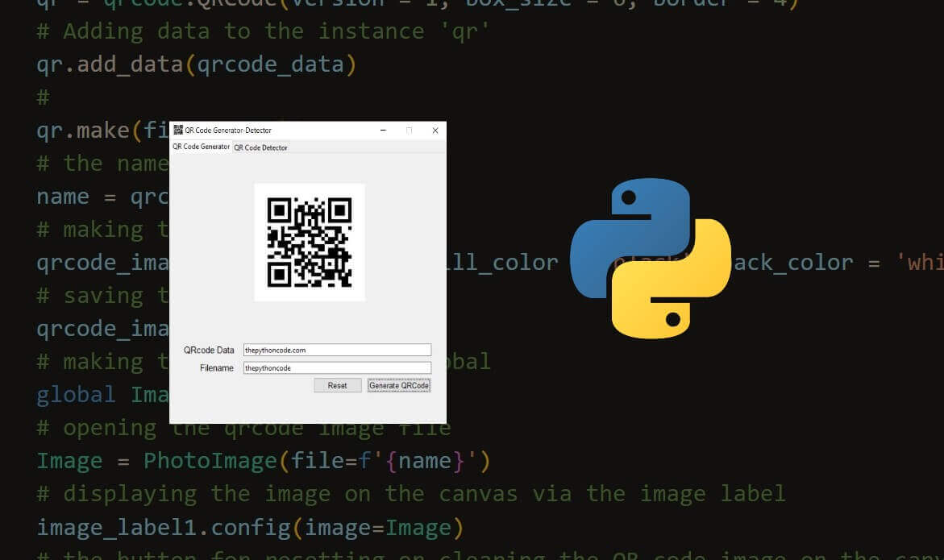Switch to the QR Code Detector tab
This screenshot has width=944, height=560.
[x=260, y=147]
